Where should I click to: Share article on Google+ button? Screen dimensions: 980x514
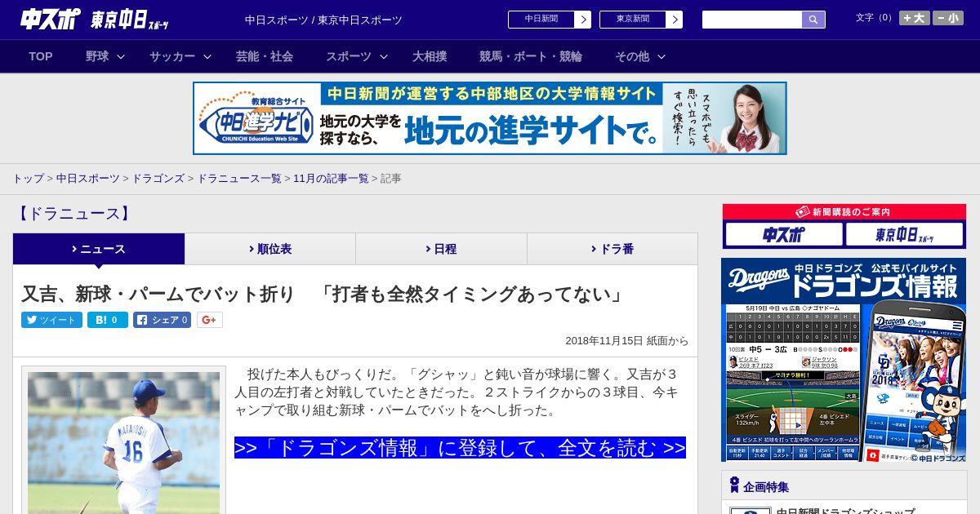coord(210,320)
